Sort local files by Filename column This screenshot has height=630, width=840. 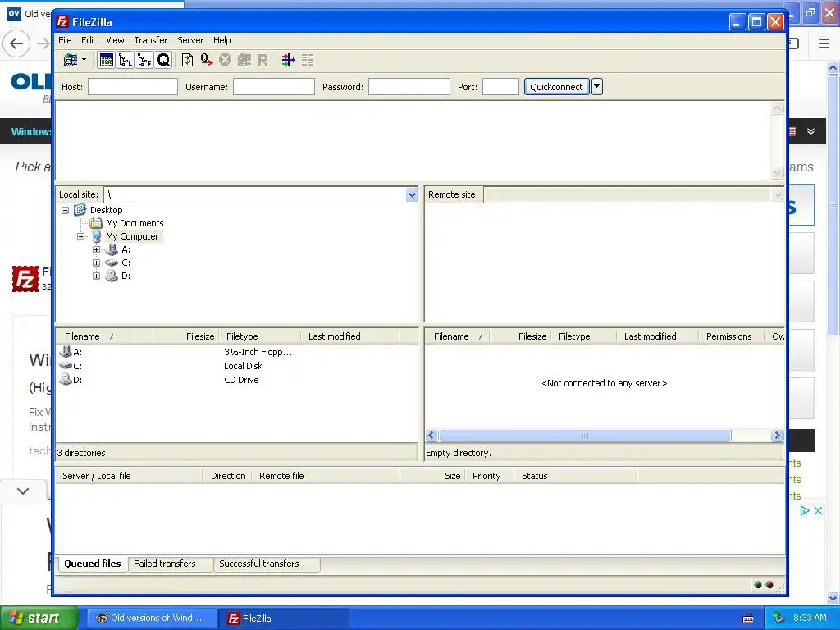(x=104, y=336)
